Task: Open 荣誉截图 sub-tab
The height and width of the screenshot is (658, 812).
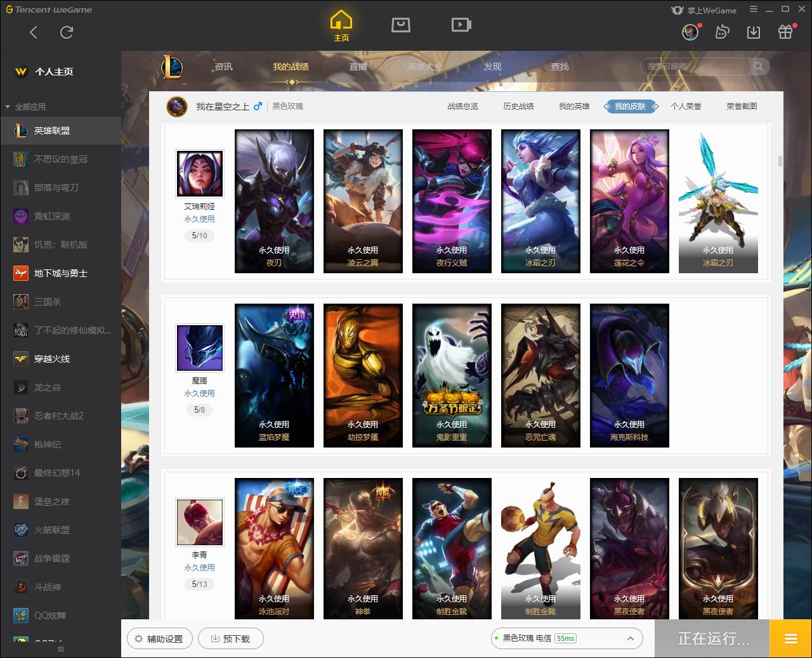Action: [x=742, y=106]
